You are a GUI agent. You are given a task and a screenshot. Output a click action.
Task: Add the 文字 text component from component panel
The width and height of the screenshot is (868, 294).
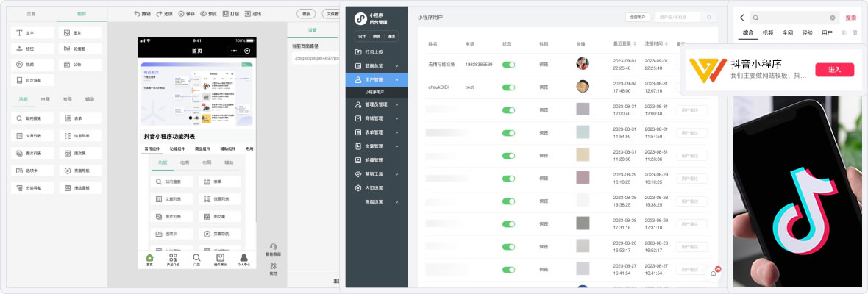(32, 33)
